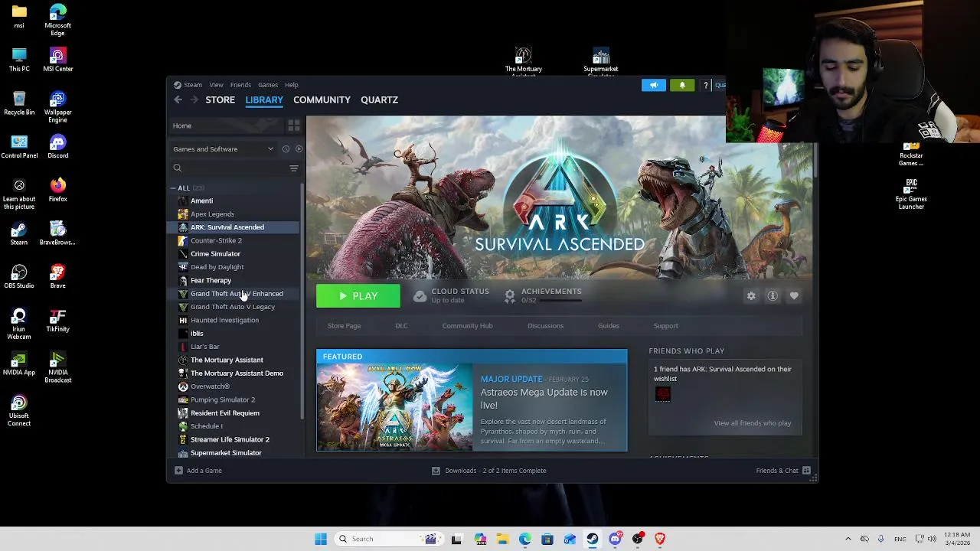Select Fear Therapy in the library
The image size is (980, 551).
(235, 280)
